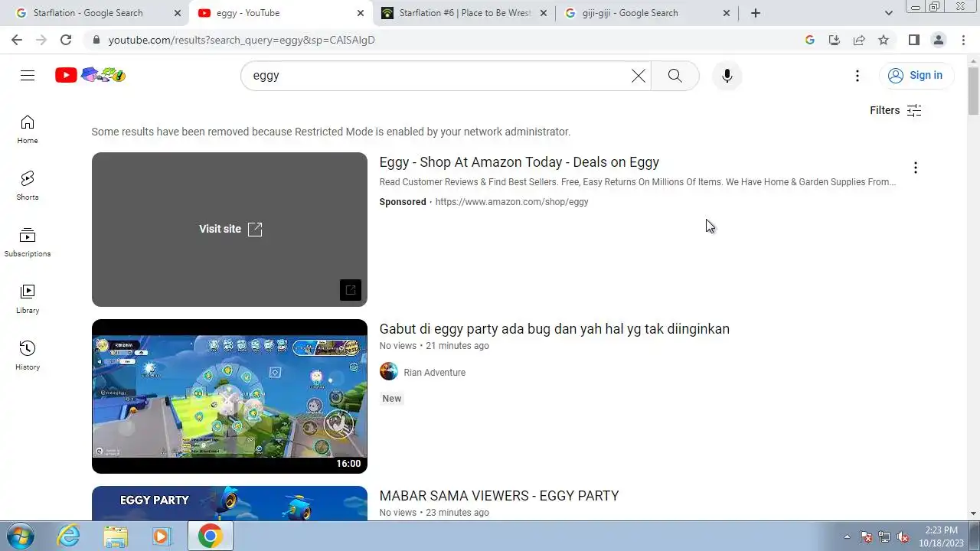Open Subscriptions in sidebar
The image size is (980, 551).
28,243
